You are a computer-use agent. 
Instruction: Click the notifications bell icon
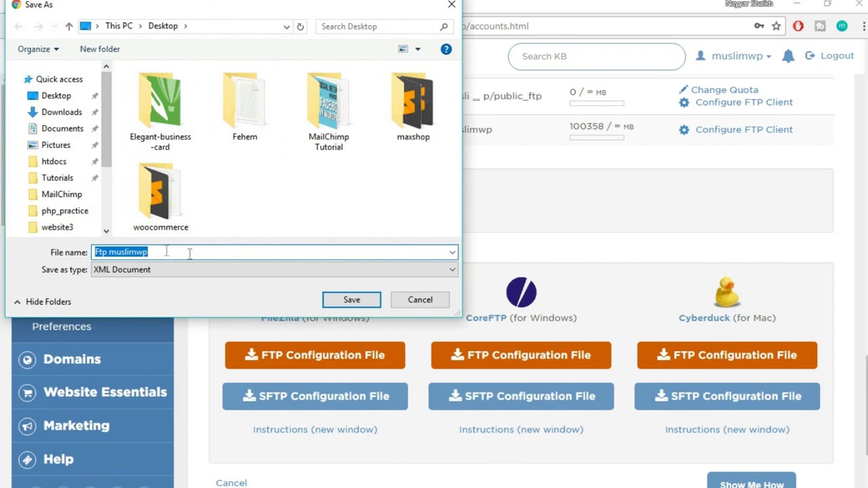788,56
